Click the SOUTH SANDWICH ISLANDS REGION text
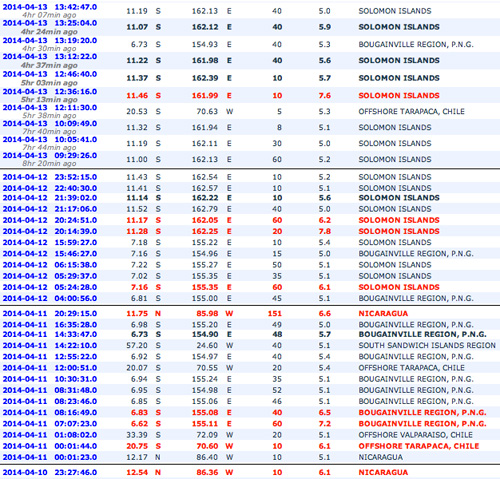 [427, 346]
